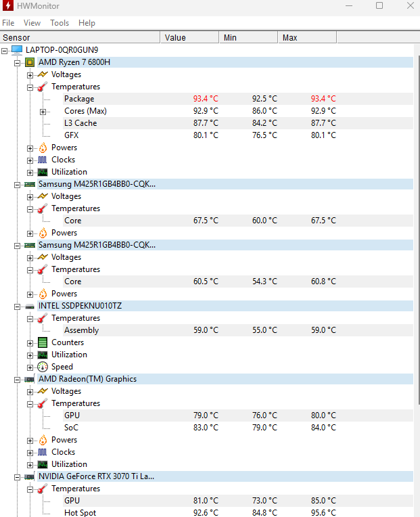420x517 pixels.
Task: Click the flame icon next to Ryzen Powers
Action: (43, 148)
